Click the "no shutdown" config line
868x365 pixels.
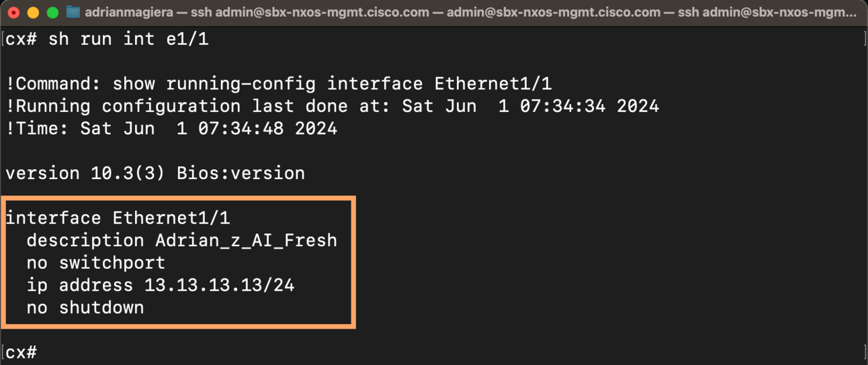pos(85,307)
